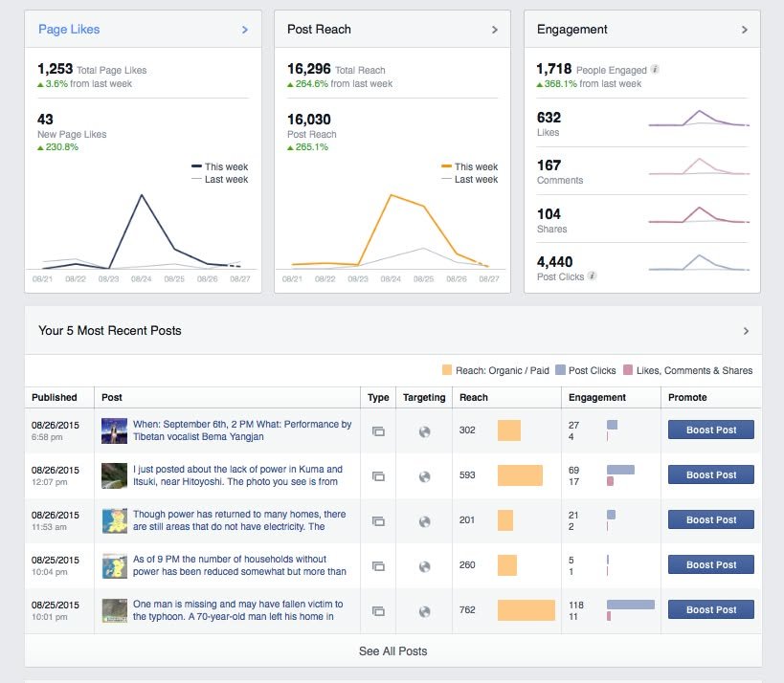
Task: Sort by the Published column header
Action: 55,397
